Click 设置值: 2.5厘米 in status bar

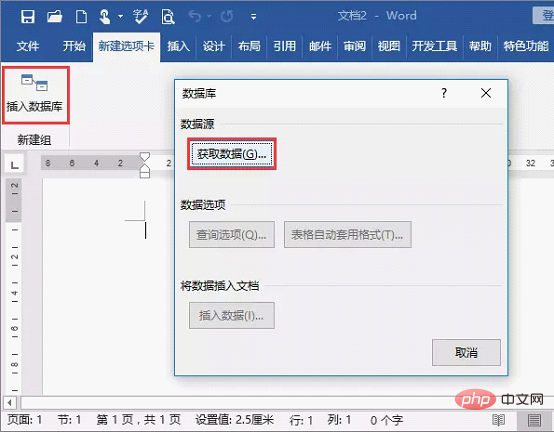235,420
